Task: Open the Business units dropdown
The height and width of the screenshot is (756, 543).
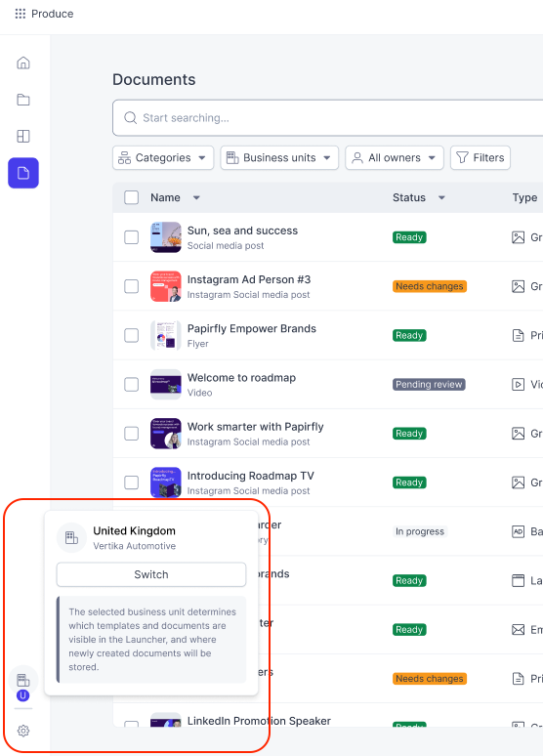Action: [x=279, y=157]
